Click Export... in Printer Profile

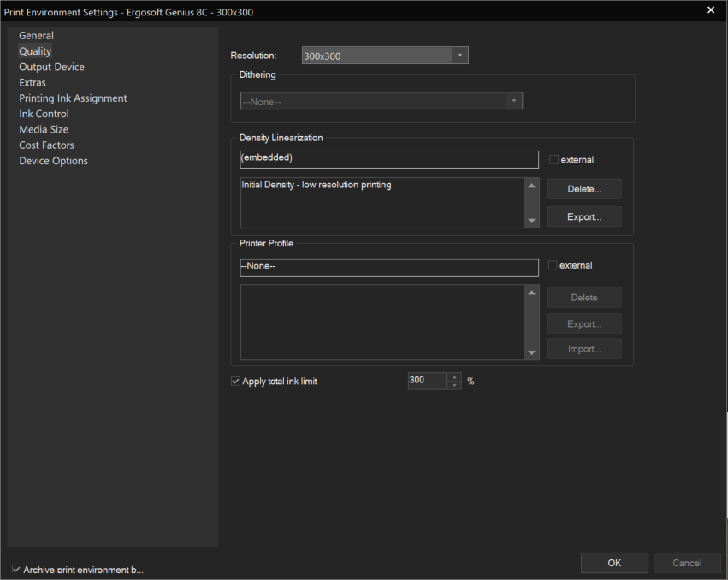coord(584,324)
